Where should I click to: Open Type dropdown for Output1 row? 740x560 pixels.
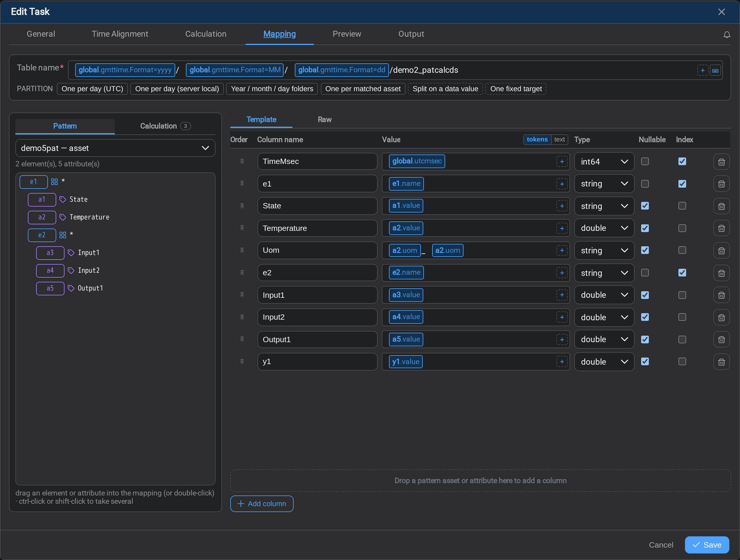coord(604,339)
